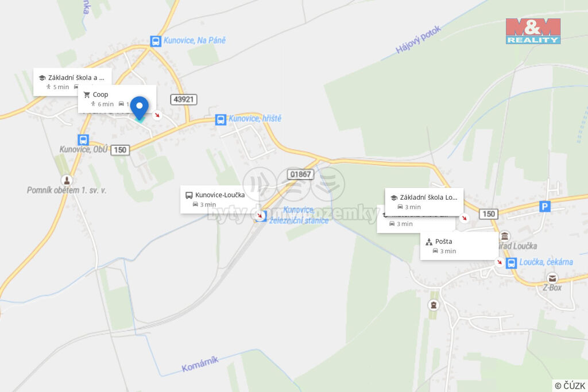Click the Úřad Loučka building icon
Image resolution: width=588 pixels, height=392 pixels.
click(505, 236)
